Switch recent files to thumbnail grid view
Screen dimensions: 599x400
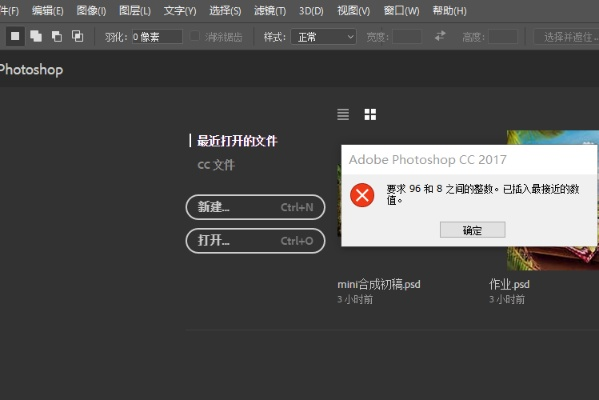[x=370, y=114]
